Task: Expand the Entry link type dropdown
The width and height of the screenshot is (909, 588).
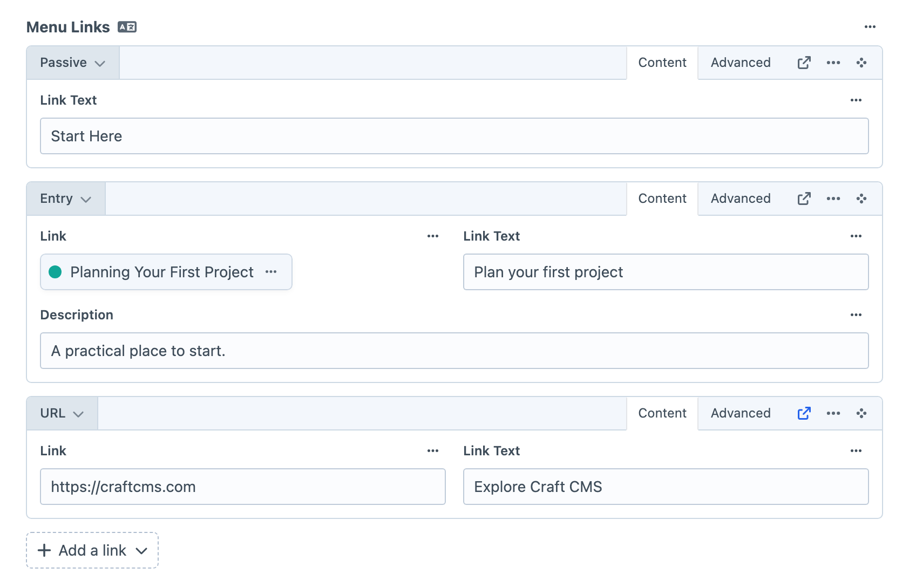Action: 66,199
